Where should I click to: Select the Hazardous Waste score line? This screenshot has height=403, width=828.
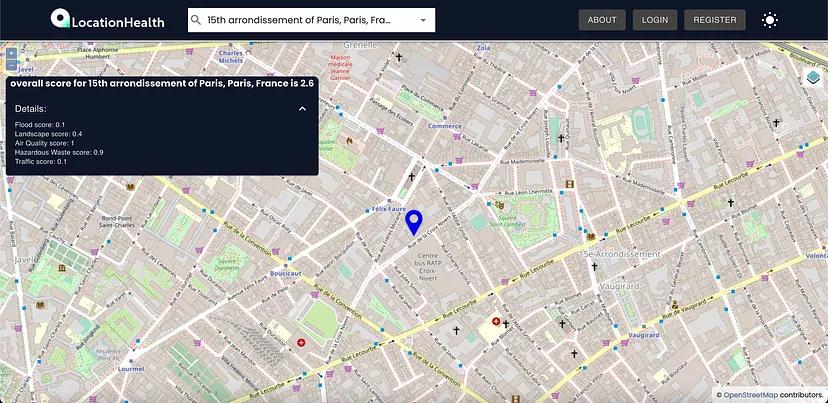pos(59,152)
